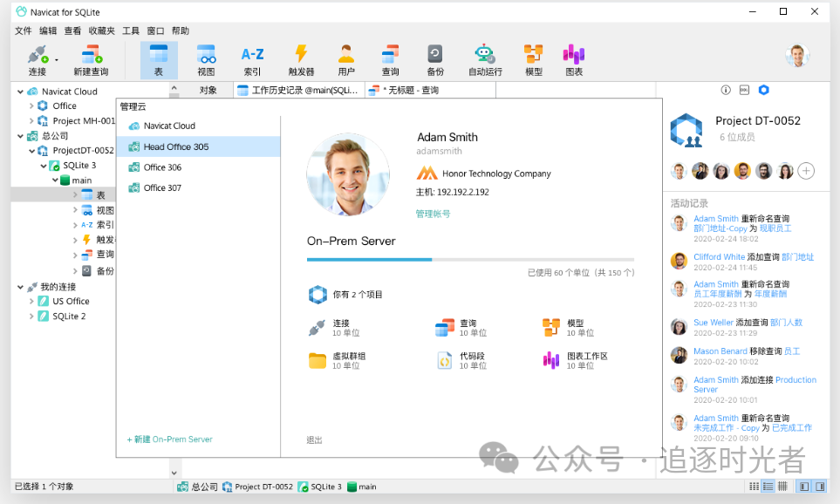Click the 连接 plug icon in project usage
Viewport: 840px width, 504px height.
click(x=317, y=328)
